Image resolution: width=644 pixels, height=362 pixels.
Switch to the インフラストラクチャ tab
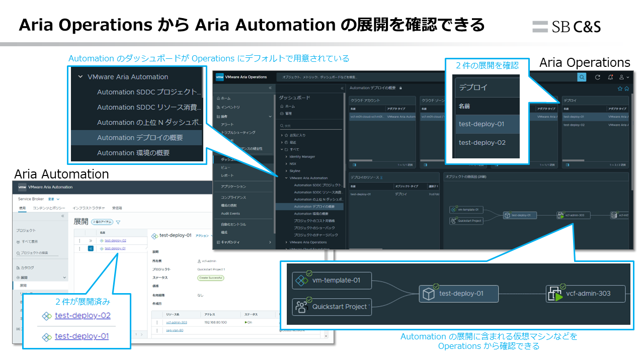pyautogui.click(x=89, y=208)
